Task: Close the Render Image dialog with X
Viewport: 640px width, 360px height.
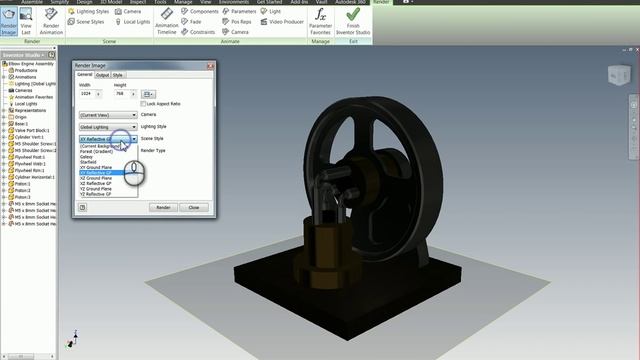Action: tap(211, 66)
